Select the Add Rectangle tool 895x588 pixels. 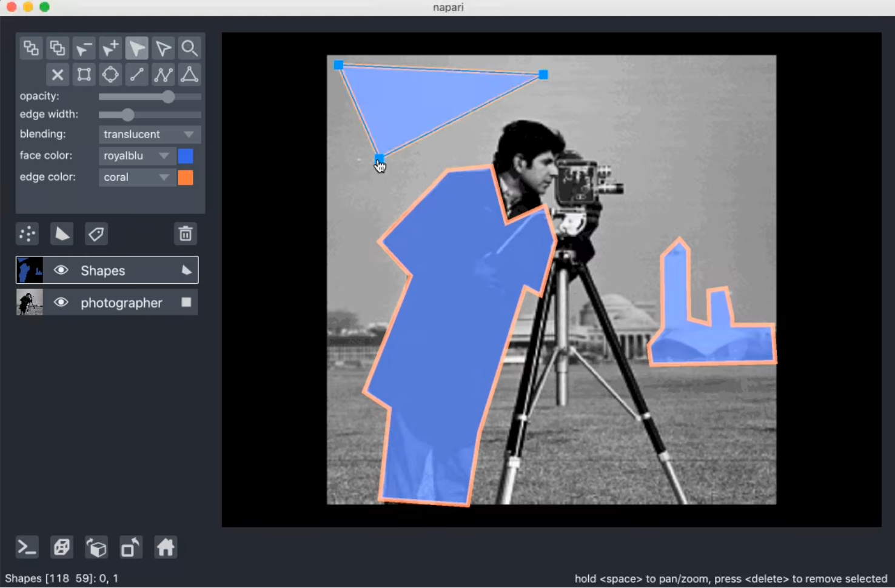(84, 74)
